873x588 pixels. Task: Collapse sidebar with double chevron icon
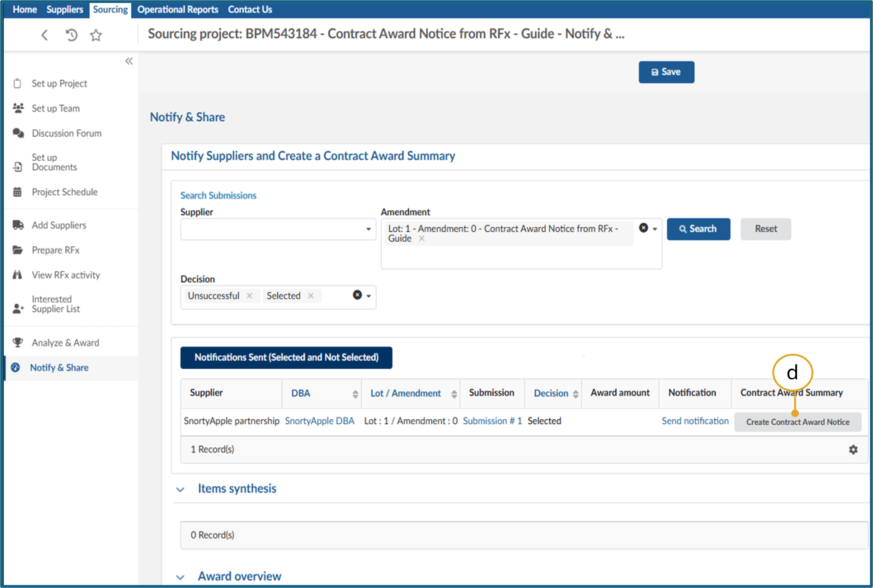click(129, 61)
